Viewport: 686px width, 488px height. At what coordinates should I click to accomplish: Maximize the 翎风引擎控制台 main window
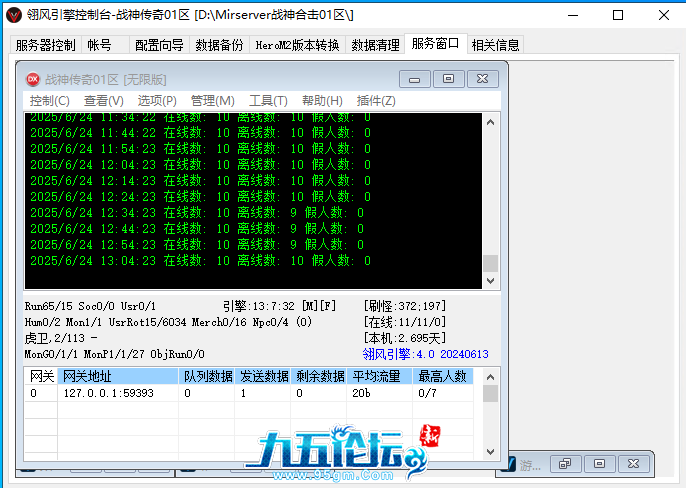[618, 15]
